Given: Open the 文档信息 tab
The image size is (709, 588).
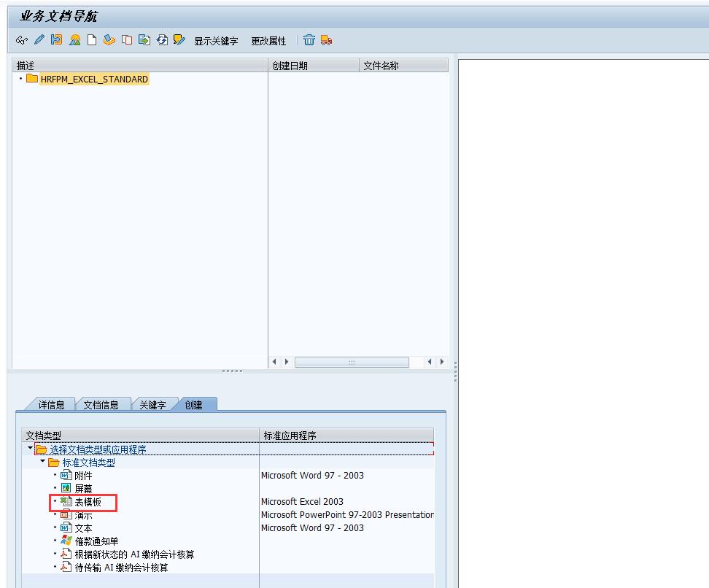Looking at the screenshot, I should pyautogui.click(x=101, y=405).
